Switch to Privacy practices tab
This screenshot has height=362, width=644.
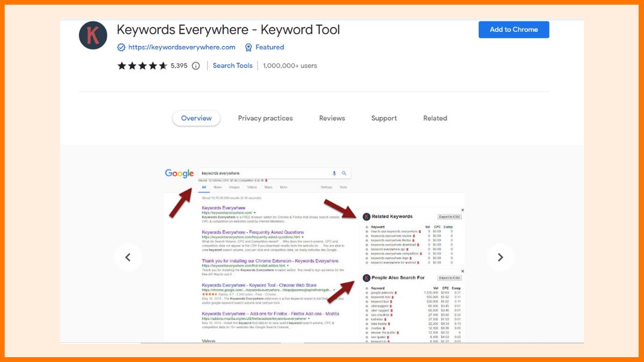tap(266, 119)
